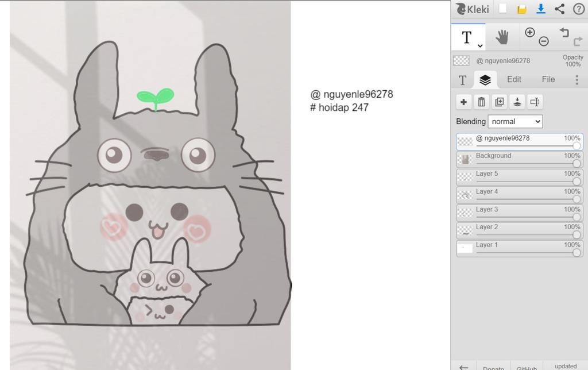Click opacity slider handle of Layer 4
This screenshot has width=588, height=370.
click(x=577, y=199)
